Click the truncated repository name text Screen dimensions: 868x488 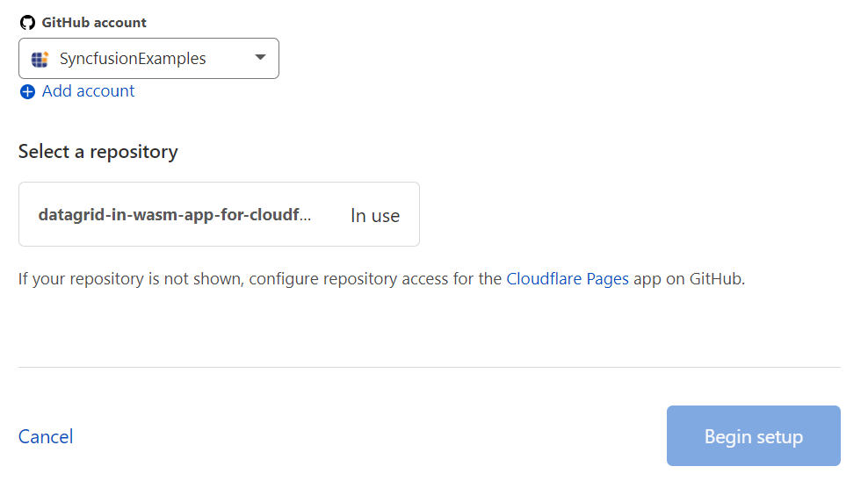click(x=174, y=215)
